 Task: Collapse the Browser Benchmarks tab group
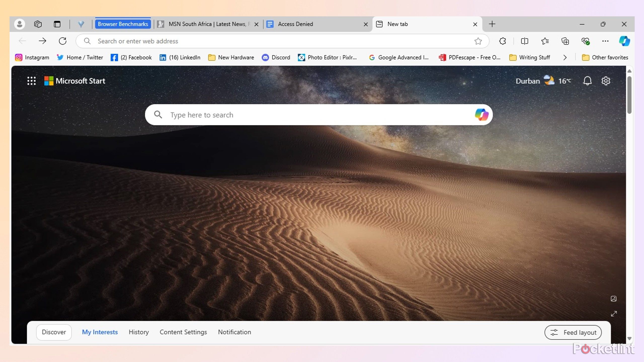pyautogui.click(x=123, y=24)
